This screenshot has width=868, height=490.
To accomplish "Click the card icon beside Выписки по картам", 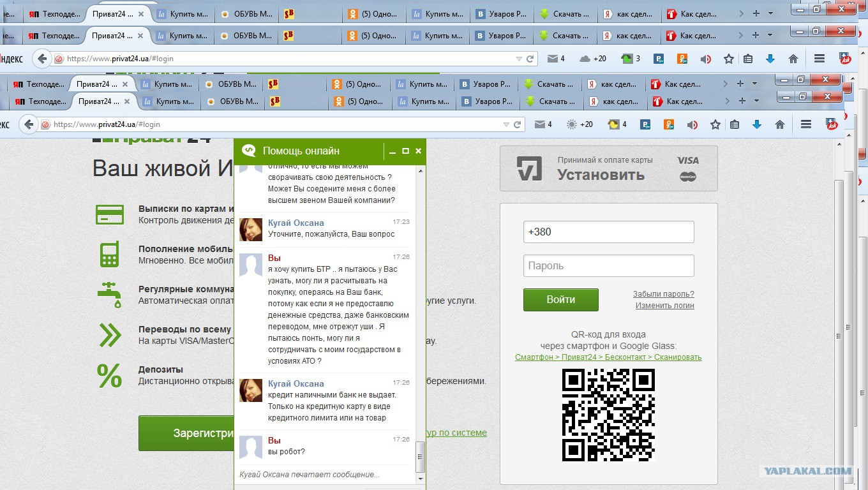I will point(110,214).
